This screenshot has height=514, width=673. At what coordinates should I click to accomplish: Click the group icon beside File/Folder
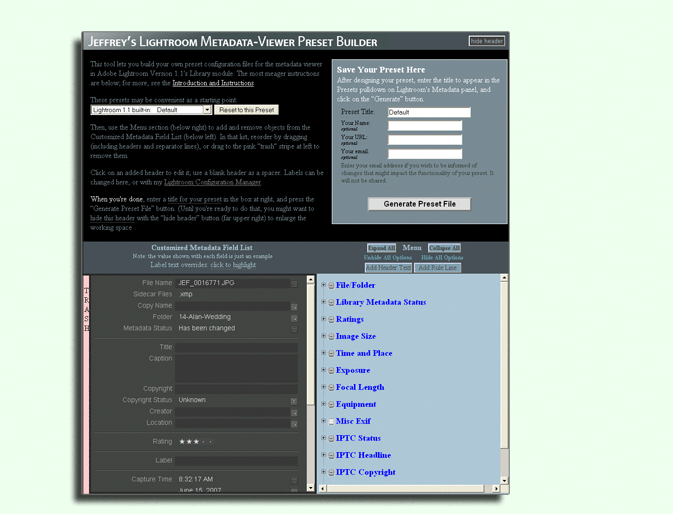pos(331,285)
